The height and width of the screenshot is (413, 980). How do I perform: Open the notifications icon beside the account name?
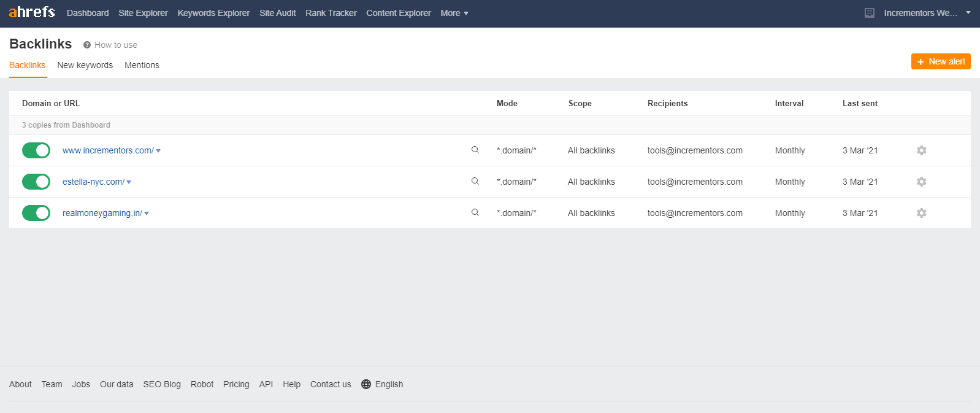(870, 13)
